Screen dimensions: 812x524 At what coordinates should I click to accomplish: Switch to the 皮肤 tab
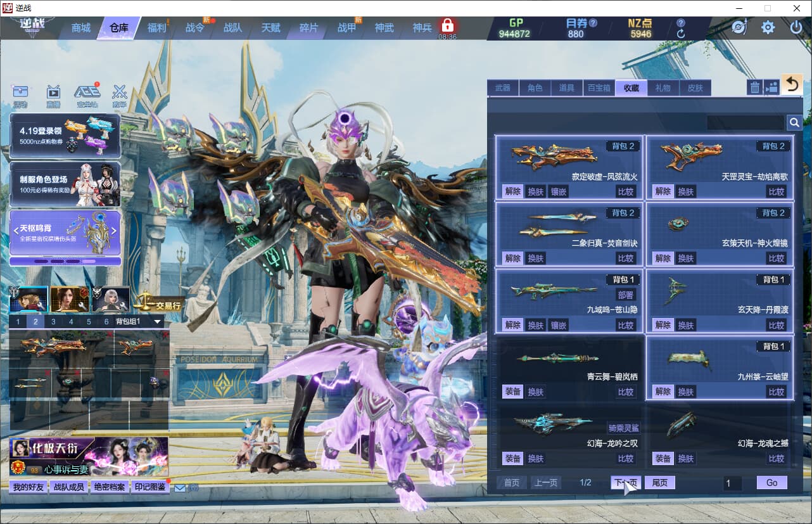pyautogui.click(x=695, y=88)
